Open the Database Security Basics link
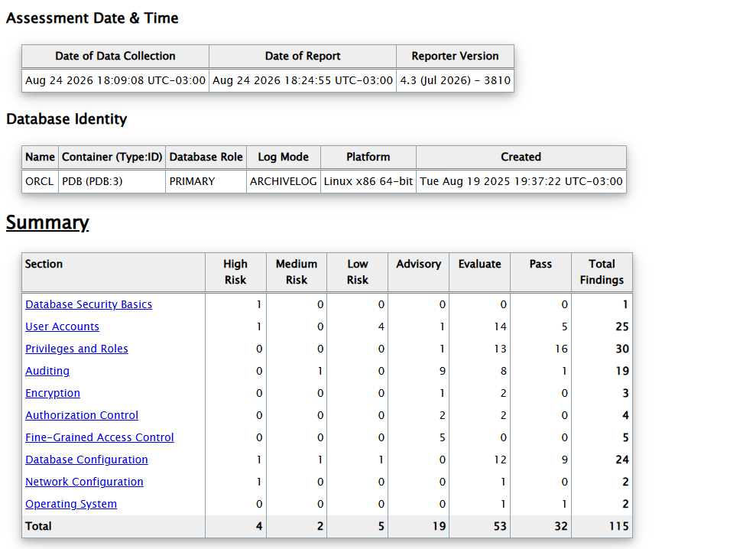 coord(89,304)
